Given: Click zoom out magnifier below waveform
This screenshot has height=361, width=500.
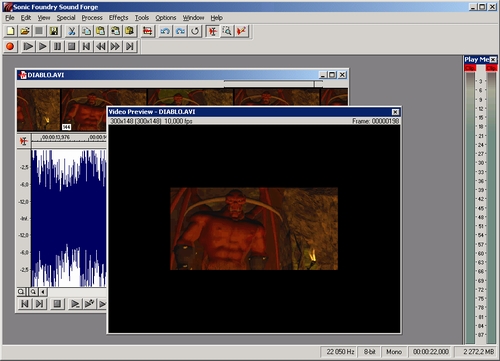Looking at the screenshot, I should pos(21,292).
